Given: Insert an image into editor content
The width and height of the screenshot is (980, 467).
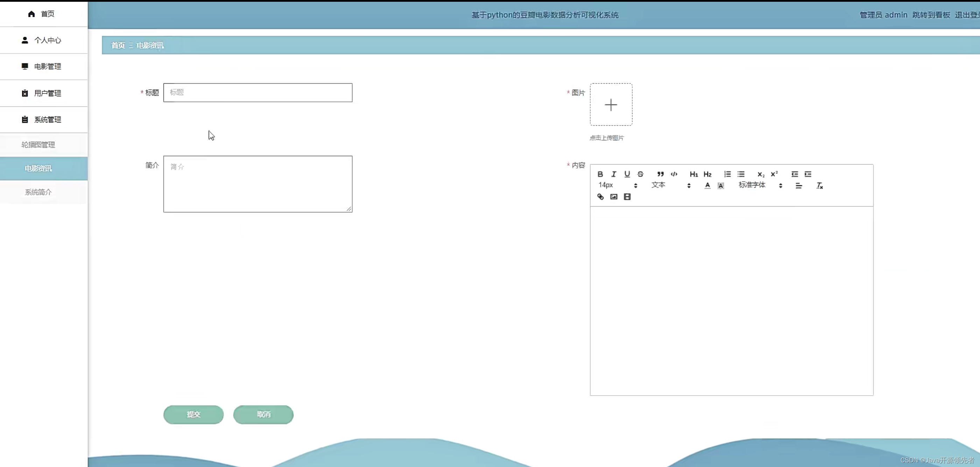Looking at the screenshot, I should pyautogui.click(x=614, y=197).
